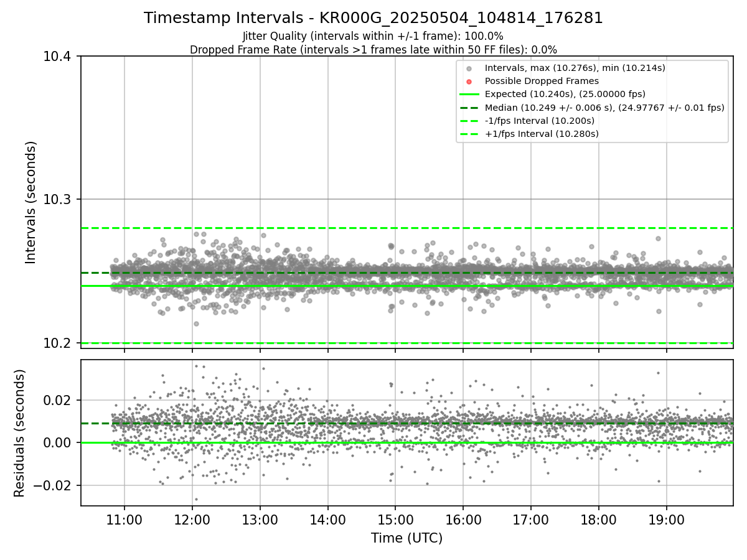Select the plot title KR000G_20250504_104814_176281

click(x=374, y=18)
